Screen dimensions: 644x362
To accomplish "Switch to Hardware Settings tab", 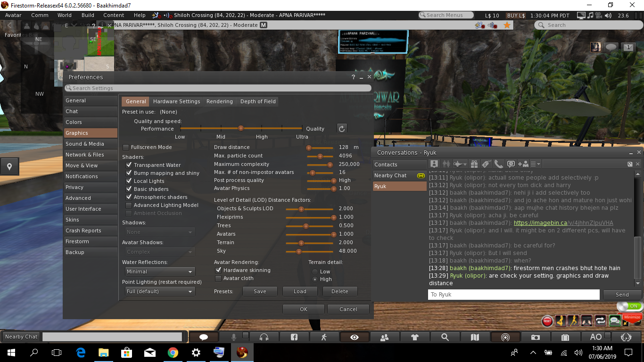I will pyautogui.click(x=176, y=101).
